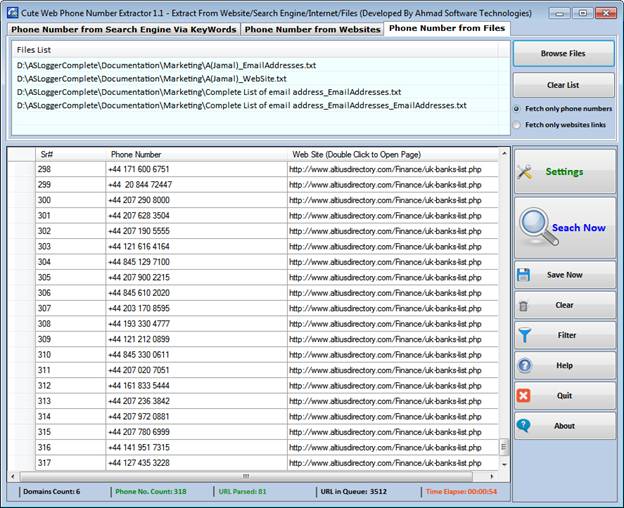624x508 pixels.
Task: Click the floppy disk Save Now icon
Action: pyautogui.click(x=524, y=275)
